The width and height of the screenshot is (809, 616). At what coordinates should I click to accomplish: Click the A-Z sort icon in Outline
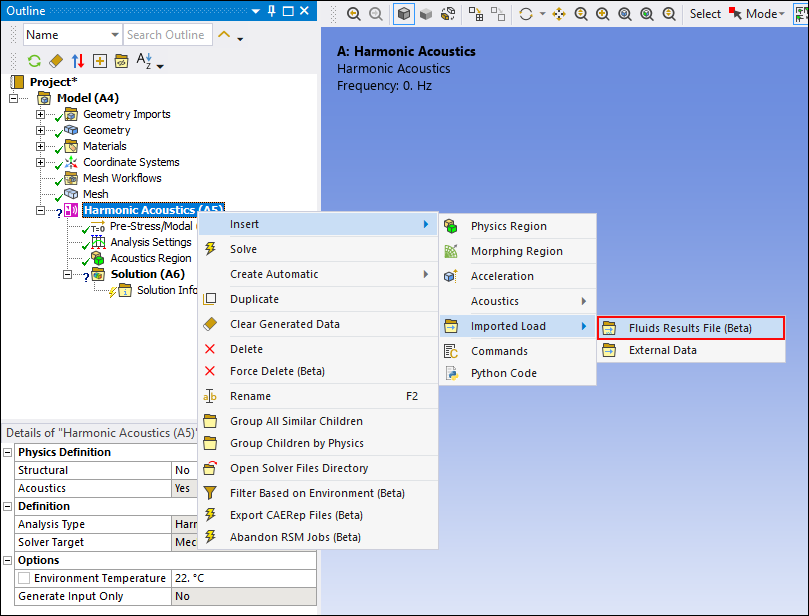pos(145,61)
